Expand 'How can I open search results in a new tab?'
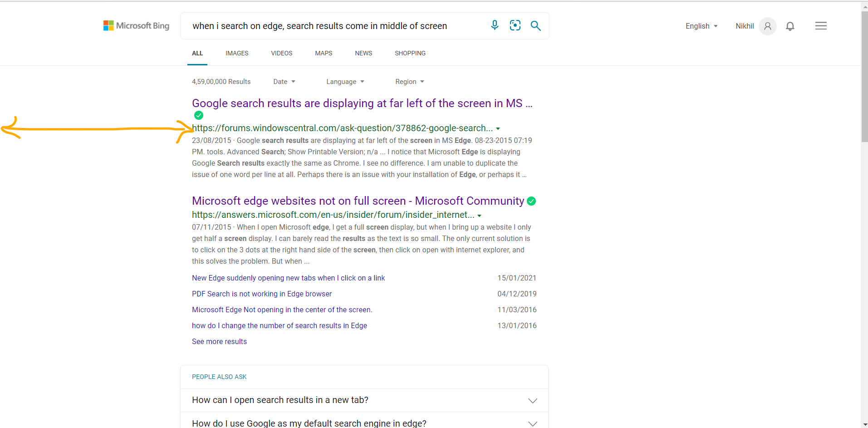 tap(364, 400)
